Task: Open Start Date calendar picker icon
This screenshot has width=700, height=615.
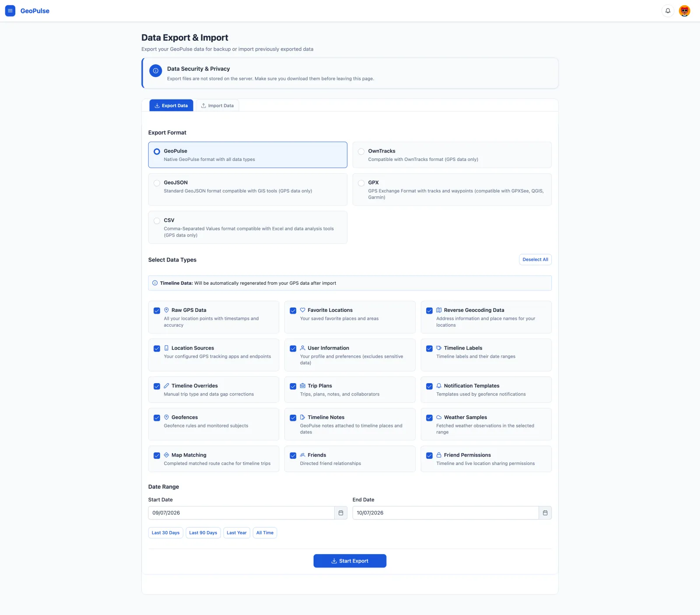Action: coord(341,513)
